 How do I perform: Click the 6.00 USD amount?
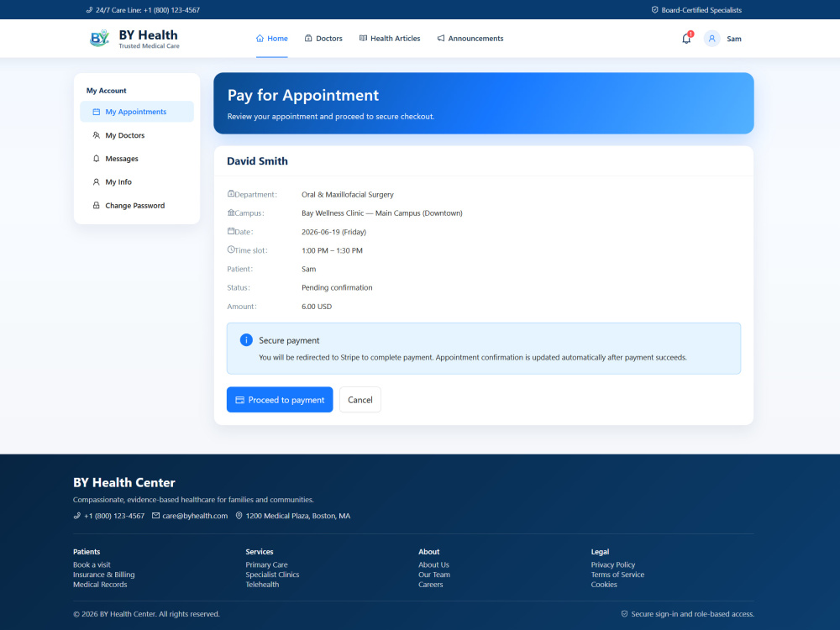(x=317, y=307)
